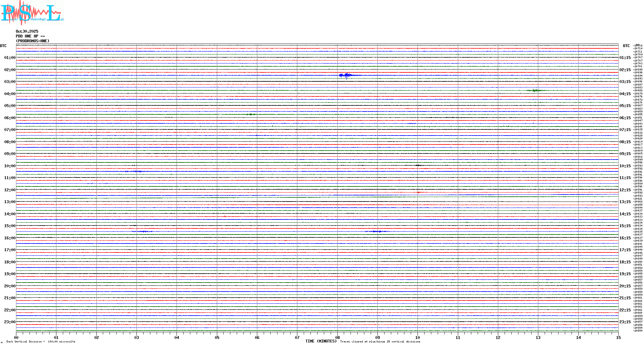This screenshot has width=644, height=346.
Task: Click the right UTC axis header
Action: point(626,46)
